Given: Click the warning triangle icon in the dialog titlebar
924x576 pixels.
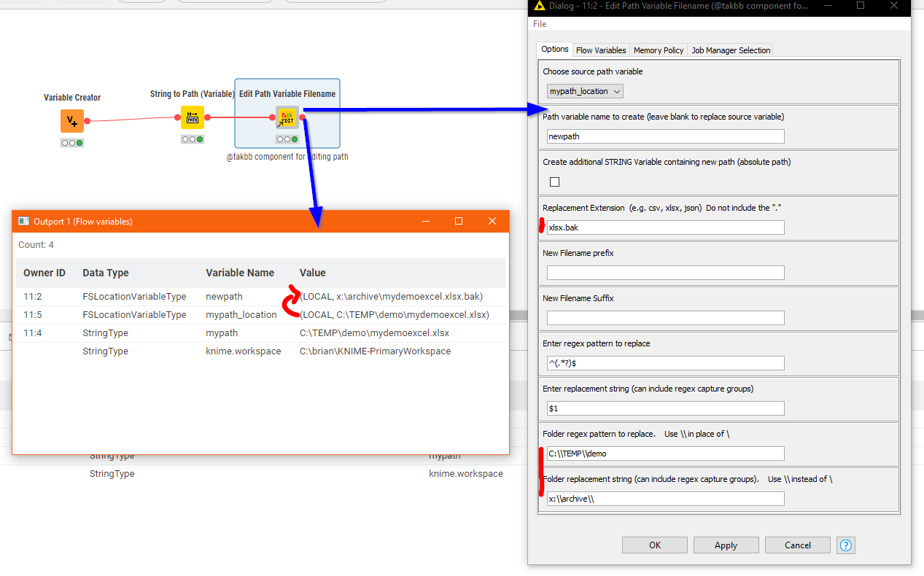Looking at the screenshot, I should point(538,7).
